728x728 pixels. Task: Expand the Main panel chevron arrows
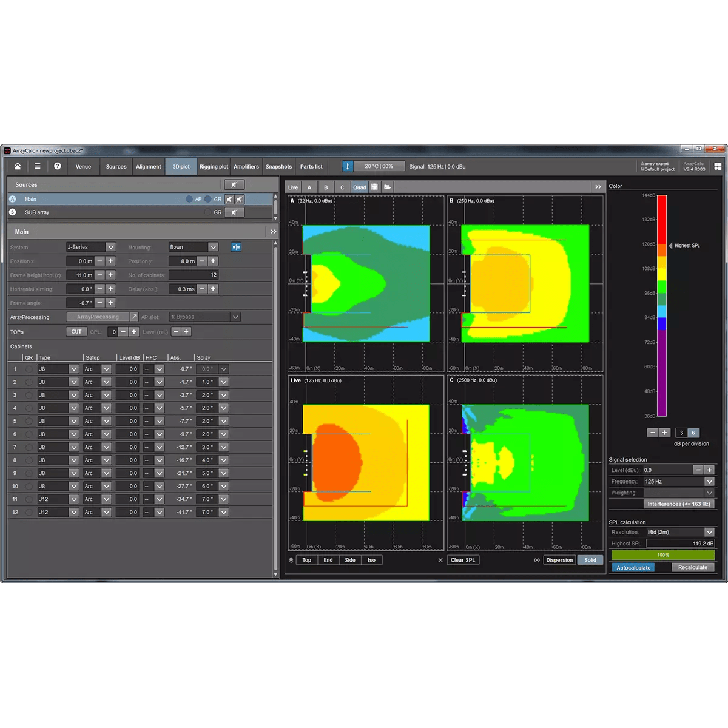(x=273, y=231)
